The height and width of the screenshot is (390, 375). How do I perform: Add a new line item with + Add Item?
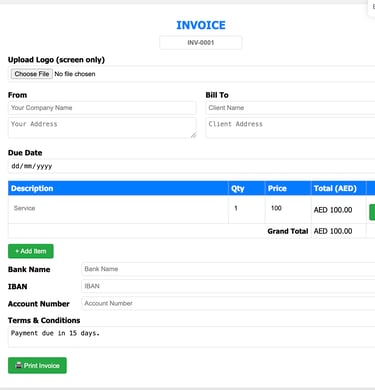[x=31, y=251]
